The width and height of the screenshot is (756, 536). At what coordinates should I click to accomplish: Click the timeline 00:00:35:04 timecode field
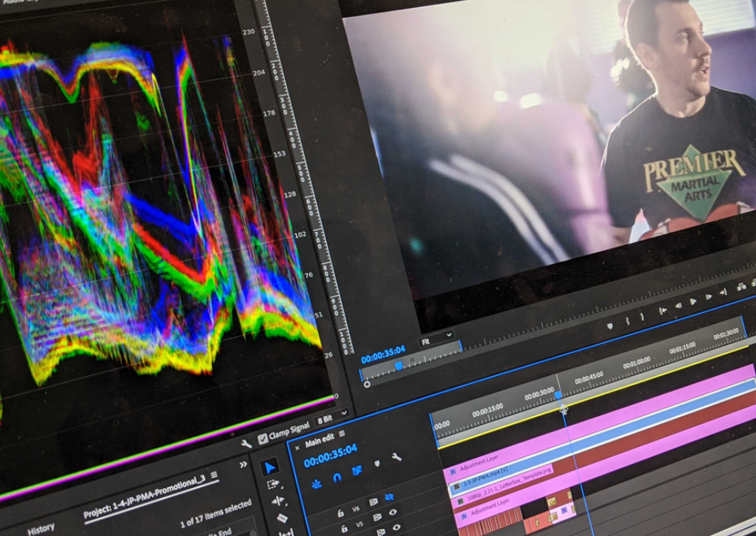[331, 455]
